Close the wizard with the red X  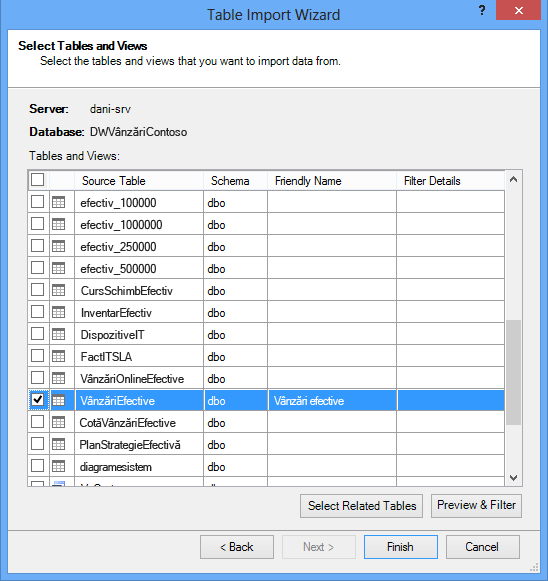click(519, 10)
